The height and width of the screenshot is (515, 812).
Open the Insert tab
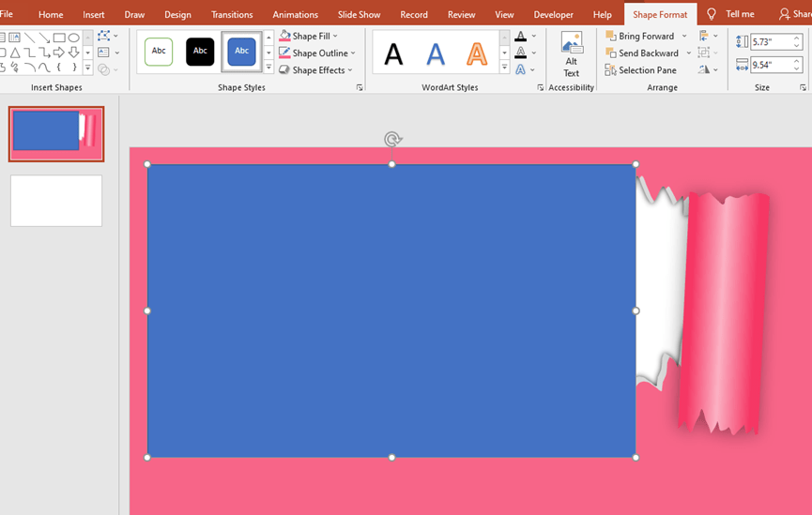click(x=93, y=14)
